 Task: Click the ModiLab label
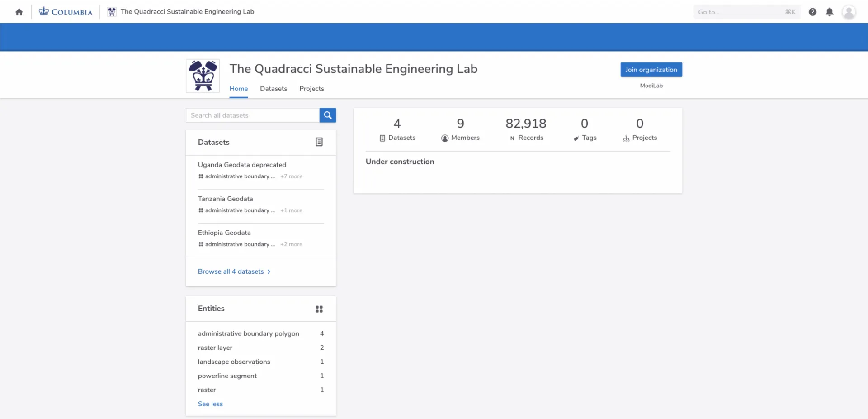click(651, 86)
